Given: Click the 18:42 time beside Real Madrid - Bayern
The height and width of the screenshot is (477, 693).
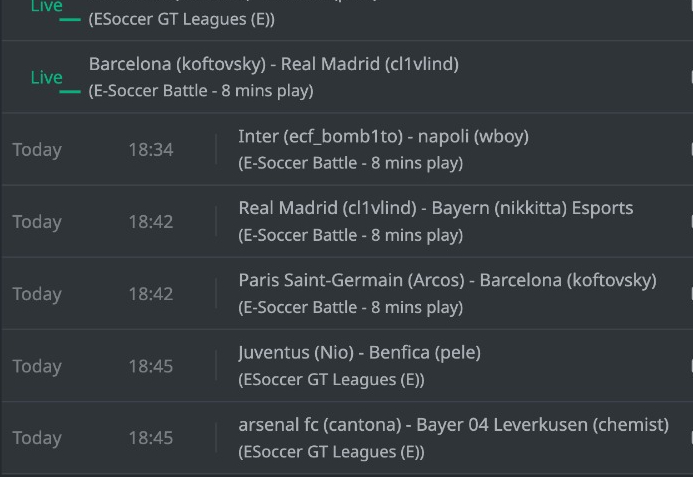Looking at the screenshot, I should point(151,221).
